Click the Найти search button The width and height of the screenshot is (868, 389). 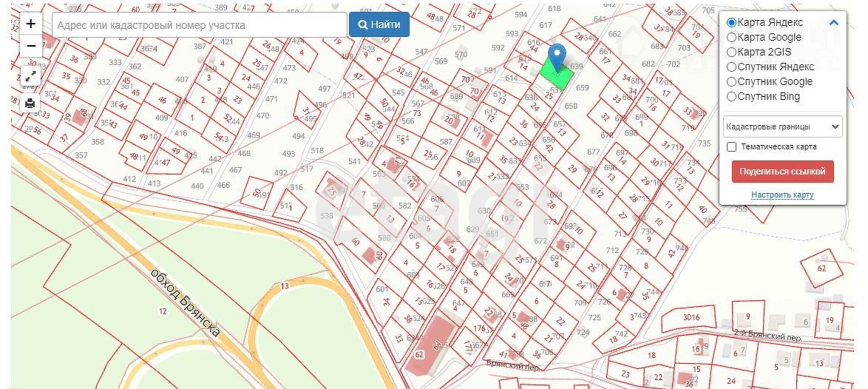pos(379,24)
